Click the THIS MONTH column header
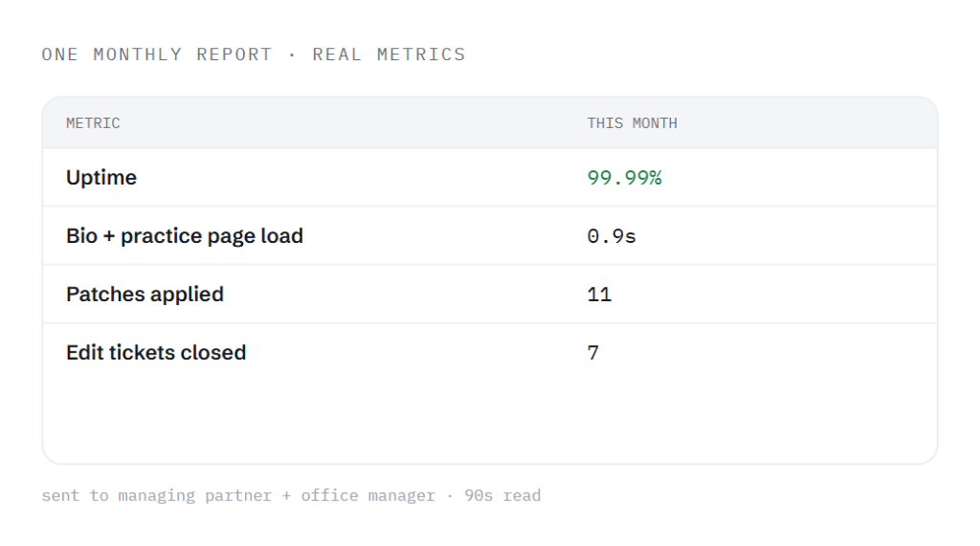 pos(632,123)
